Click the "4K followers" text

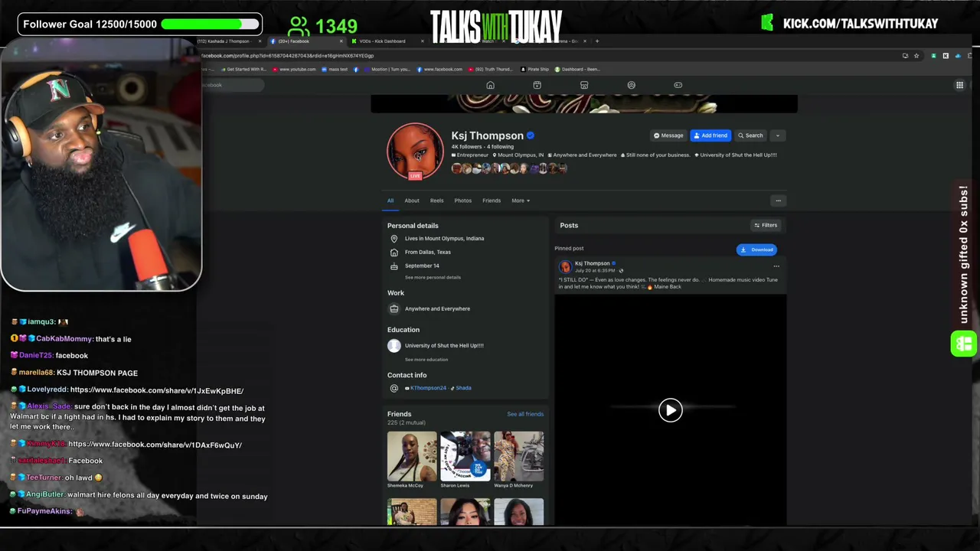click(x=466, y=147)
